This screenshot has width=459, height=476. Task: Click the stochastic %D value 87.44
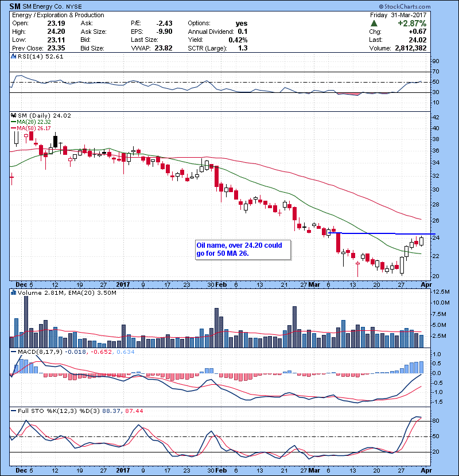coord(134,411)
